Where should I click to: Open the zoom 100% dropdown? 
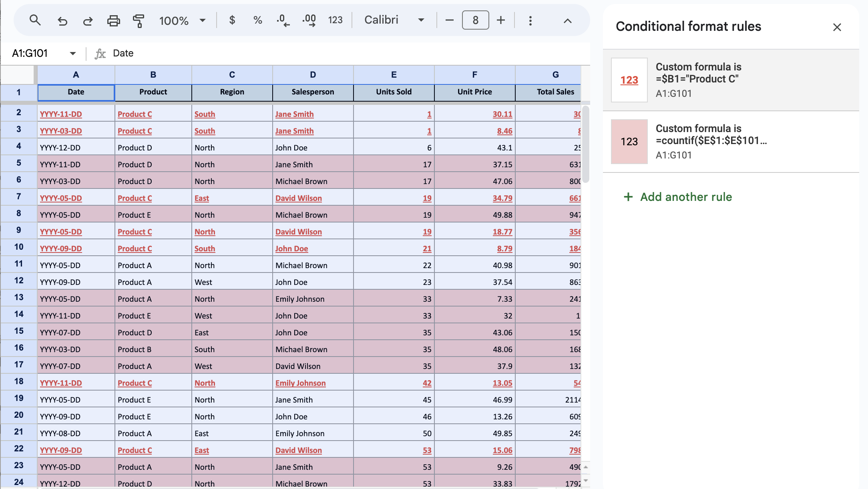(x=182, y=20)
